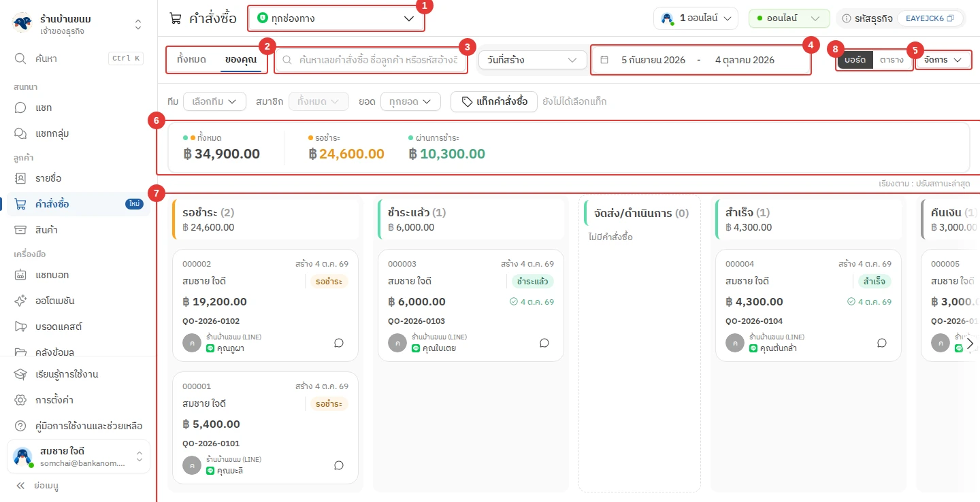Open แชทกลุ่ม group chat icon
This screenshot has height=502, width=980.
pyautogui.click(x=20, y=133)
